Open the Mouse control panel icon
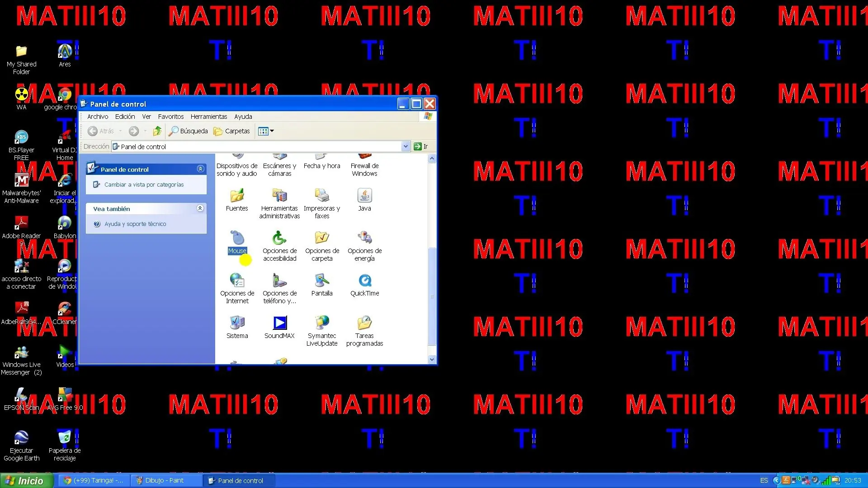 [237, 243]
